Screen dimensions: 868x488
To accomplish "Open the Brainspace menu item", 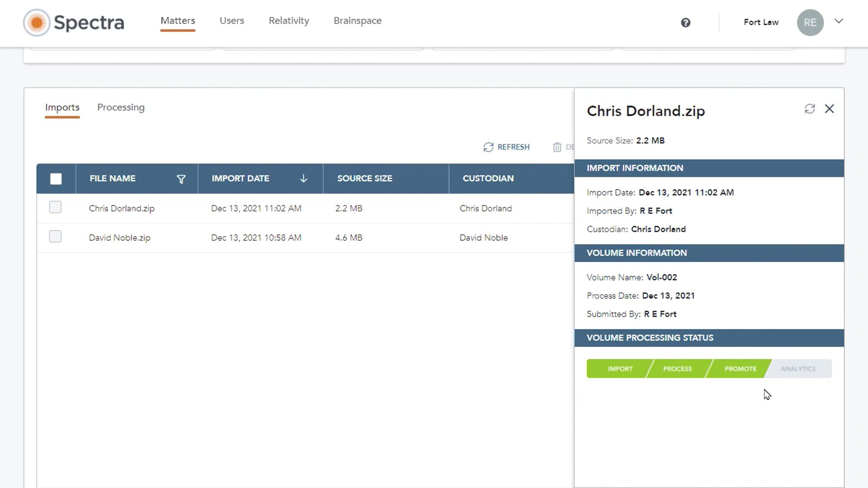I will 357,21.
